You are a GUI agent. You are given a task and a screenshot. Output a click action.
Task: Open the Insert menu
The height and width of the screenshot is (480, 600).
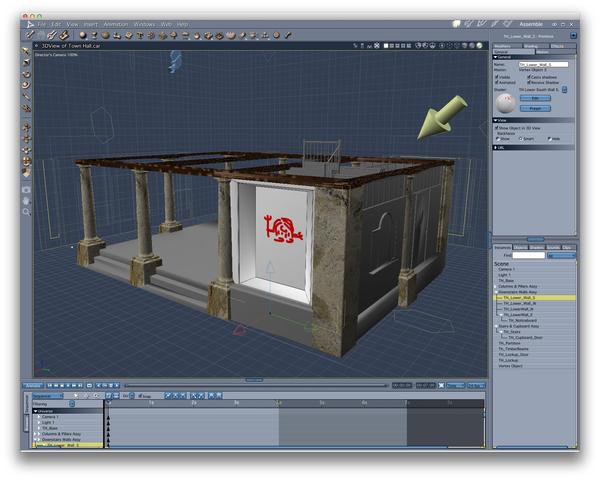pyautogui.click(x=91, y=24)
